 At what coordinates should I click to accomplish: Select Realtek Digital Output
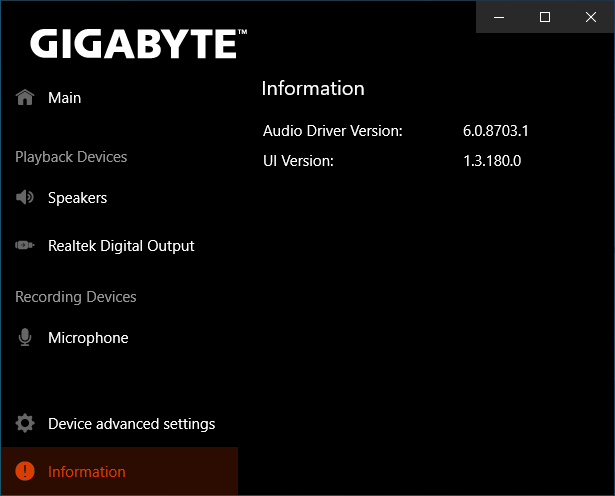pyautogui.click(x=121, y=246)
